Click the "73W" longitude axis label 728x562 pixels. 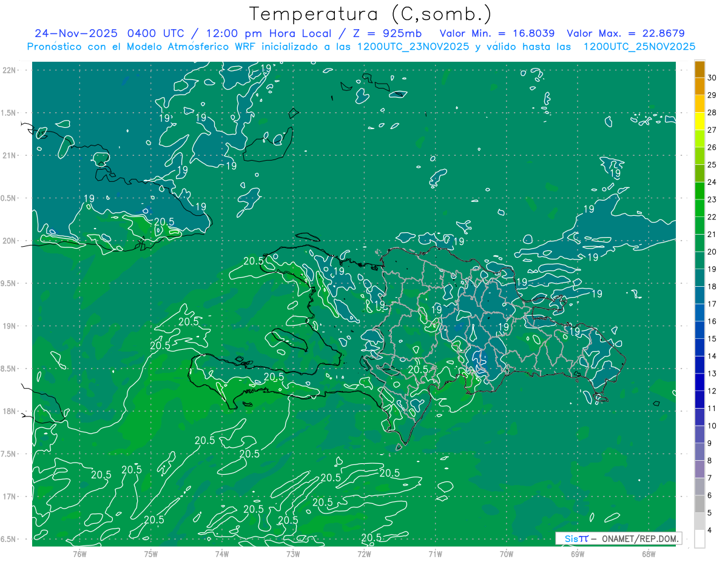(293, 554)
